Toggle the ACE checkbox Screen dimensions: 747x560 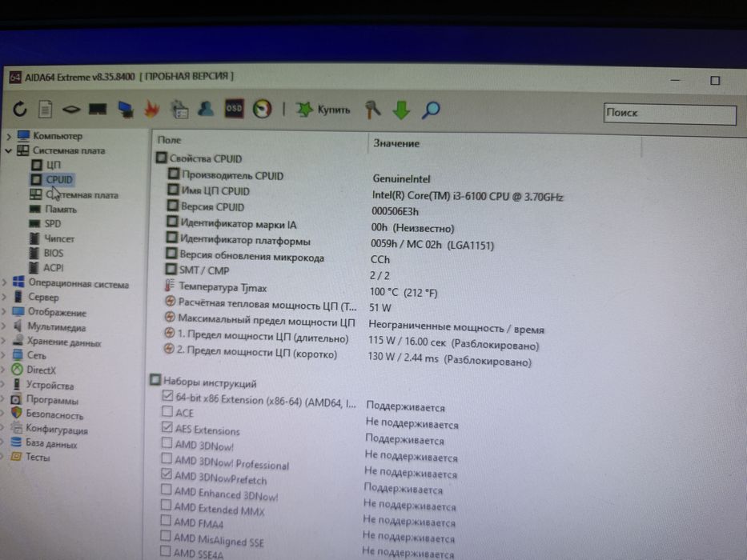coord(167,411)
